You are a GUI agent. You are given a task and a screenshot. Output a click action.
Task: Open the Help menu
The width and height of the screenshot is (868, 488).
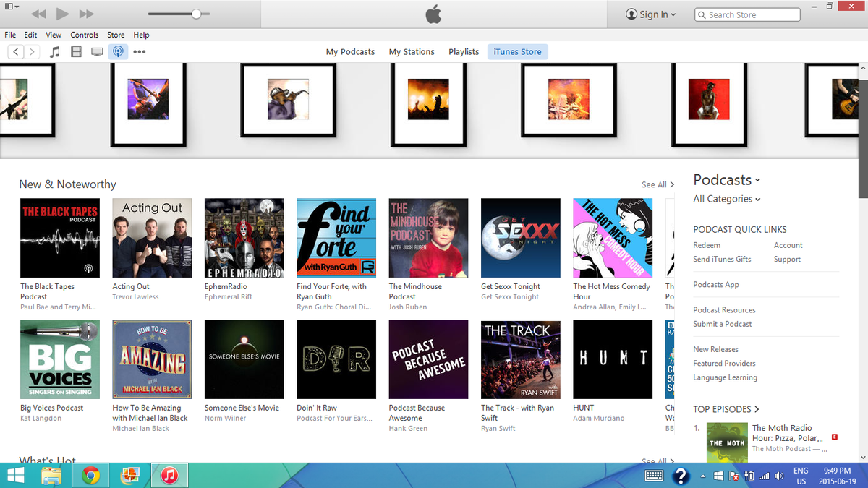click(x=141, y=35)
